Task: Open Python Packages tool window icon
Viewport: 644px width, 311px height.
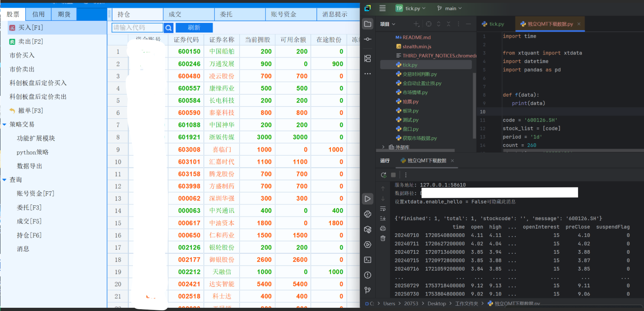Action: (367, 230)
